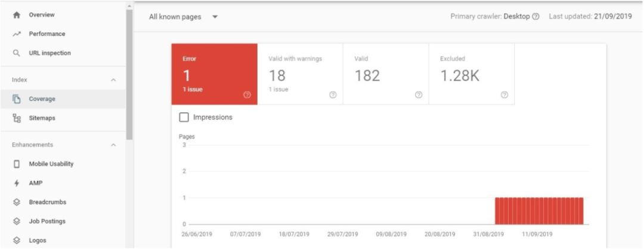Click help icon beside Primary crawler Desktop

tap(535, 17)
